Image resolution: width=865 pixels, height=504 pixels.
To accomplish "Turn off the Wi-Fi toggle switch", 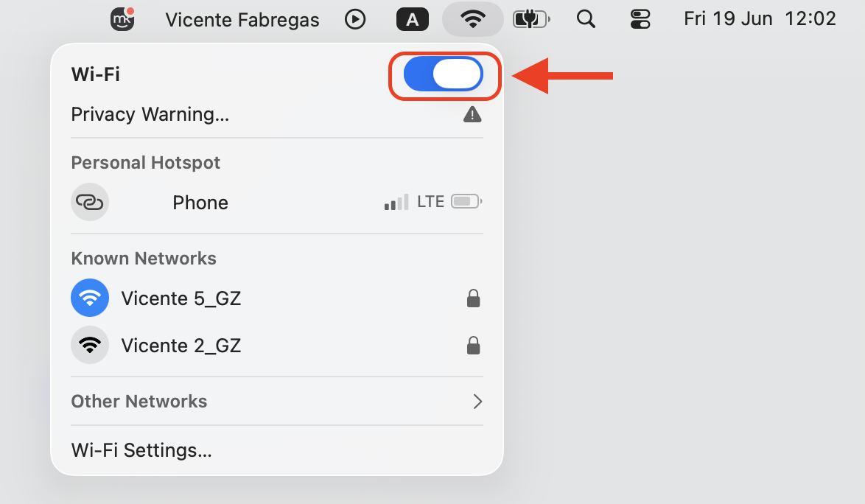I will pos(444,74).
